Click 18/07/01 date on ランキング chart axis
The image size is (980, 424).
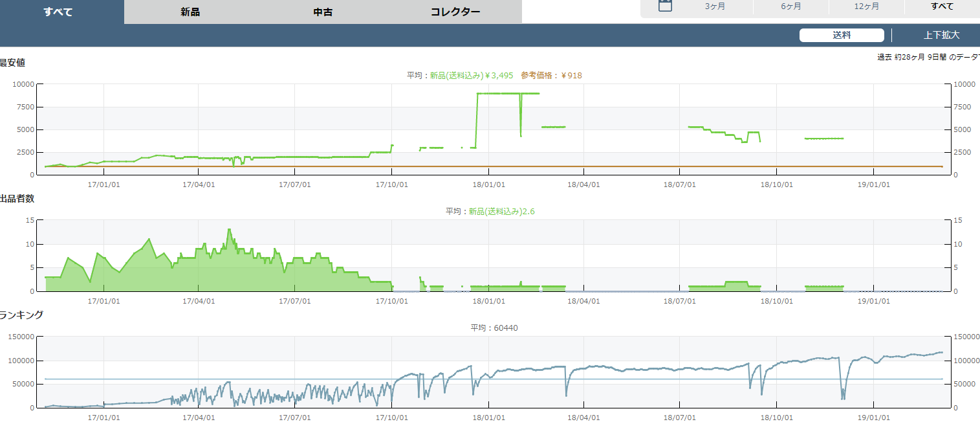click(x=680, y=418)
